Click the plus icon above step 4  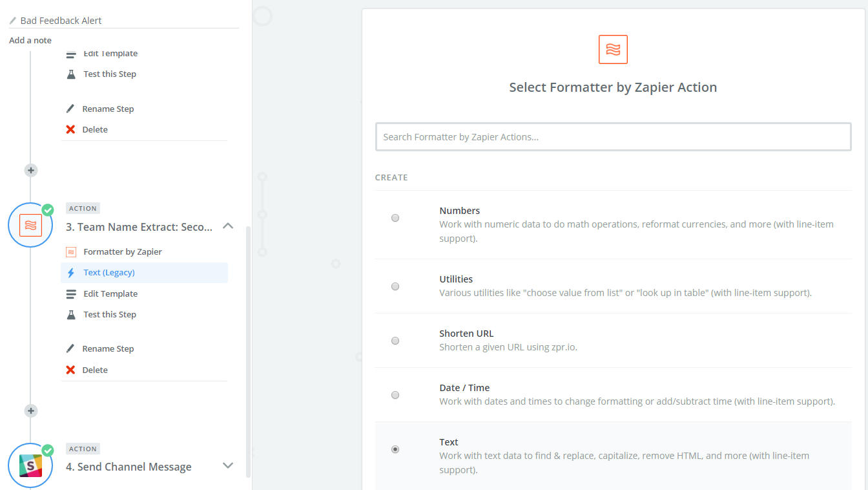[x=30, y=411]
